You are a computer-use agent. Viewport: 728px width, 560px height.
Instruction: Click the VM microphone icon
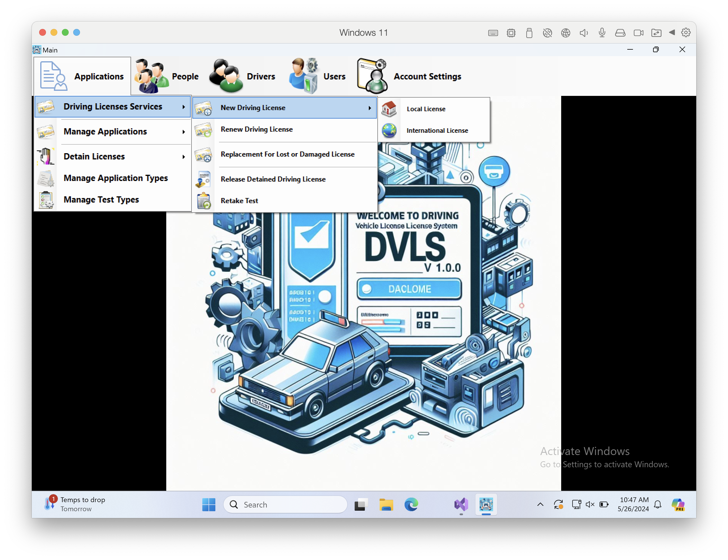(x=602, y=33)
